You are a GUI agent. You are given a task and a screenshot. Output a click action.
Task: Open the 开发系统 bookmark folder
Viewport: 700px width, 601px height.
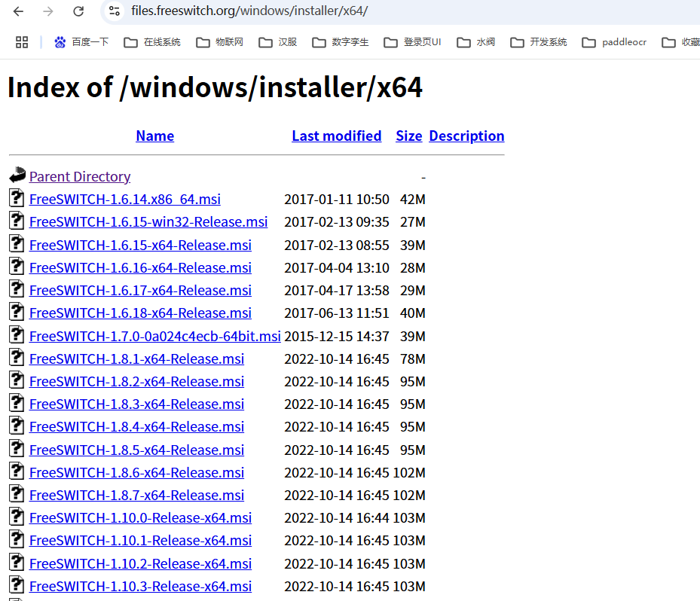coord(539,42)
